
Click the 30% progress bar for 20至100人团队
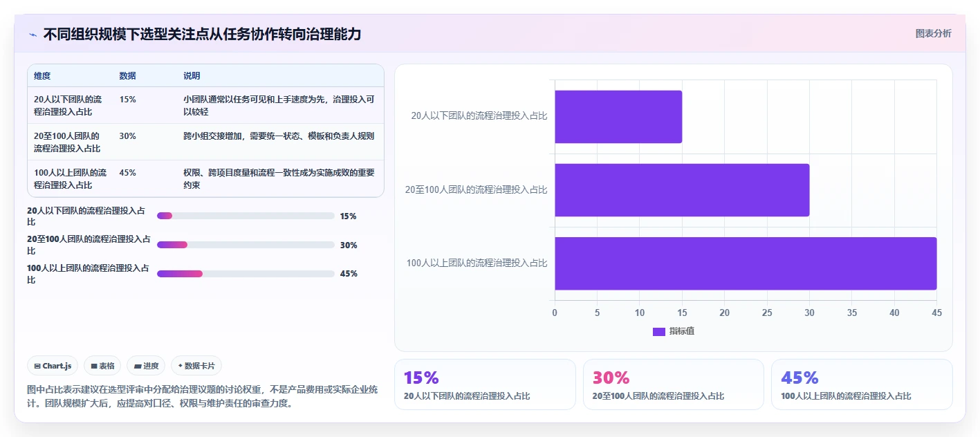[x=246, y=245]
